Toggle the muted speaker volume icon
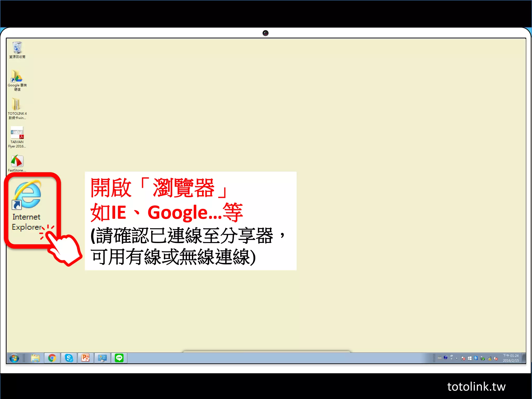 pos(495,358)
